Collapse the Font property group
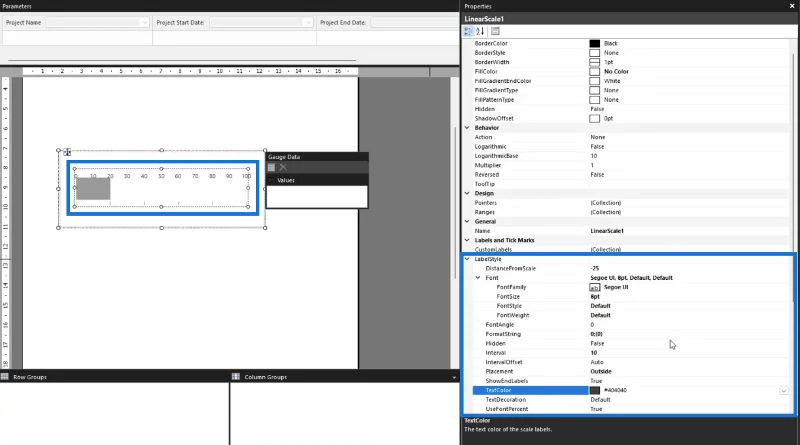The width and height of the screenshot is (800, 445). tap(478, 278)
